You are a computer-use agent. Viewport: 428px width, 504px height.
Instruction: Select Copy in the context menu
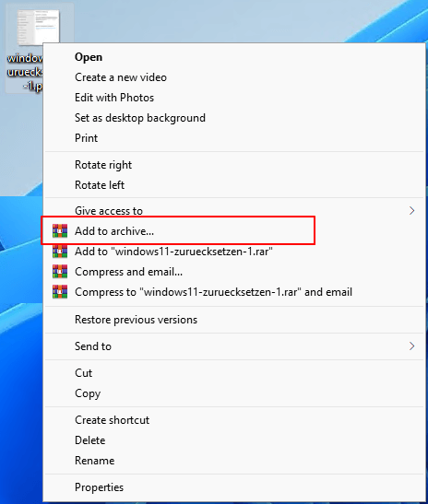coord(88,393)
